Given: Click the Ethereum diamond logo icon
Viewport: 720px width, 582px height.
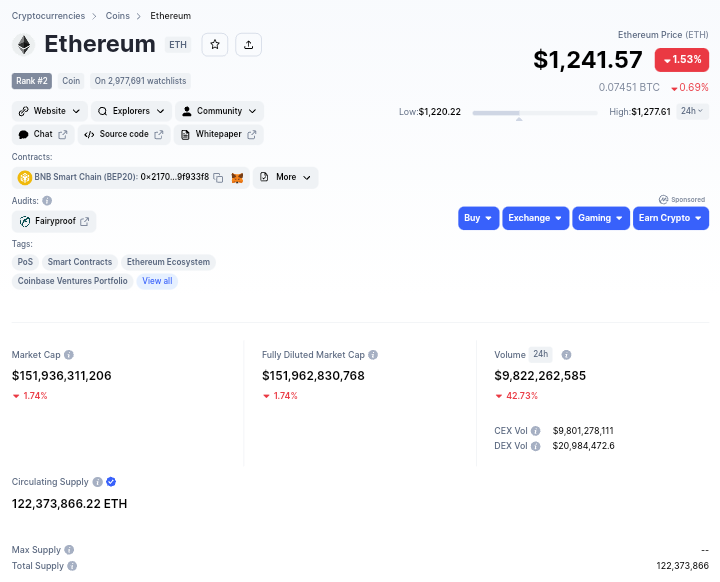Looking at the screenshot, I should tap(23, 45).
